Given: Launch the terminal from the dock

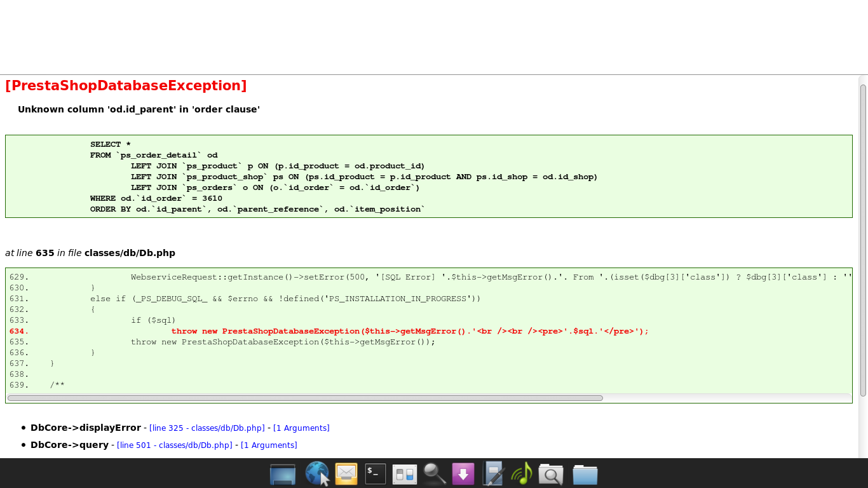Looking at the screenshot, I should pyautogui.click(x=376, y=473).
